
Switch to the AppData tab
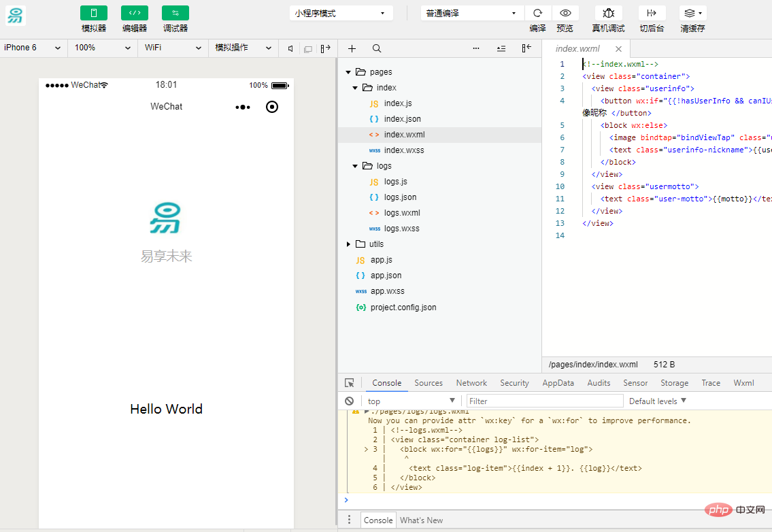558,383
